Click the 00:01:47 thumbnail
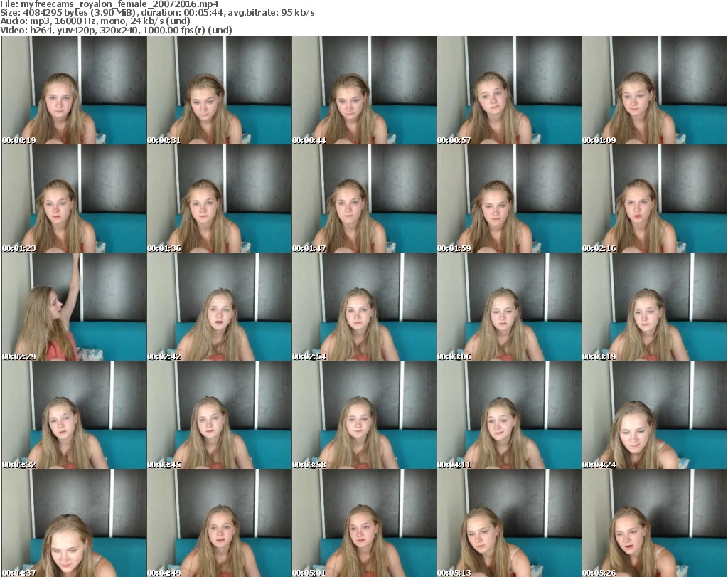Image resolution: width=728 pixels, height=577 pixels. [364, 198]
